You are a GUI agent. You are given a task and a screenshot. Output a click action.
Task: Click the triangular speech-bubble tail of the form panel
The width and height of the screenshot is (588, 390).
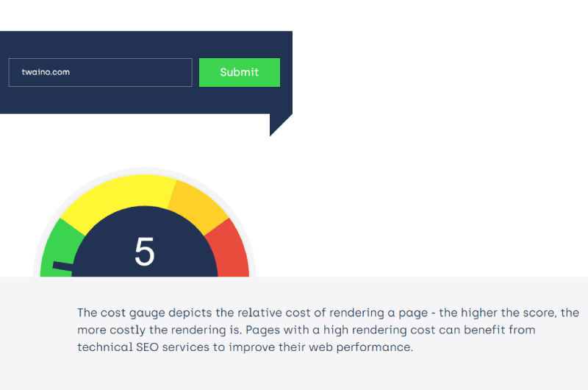click(279, 124)
